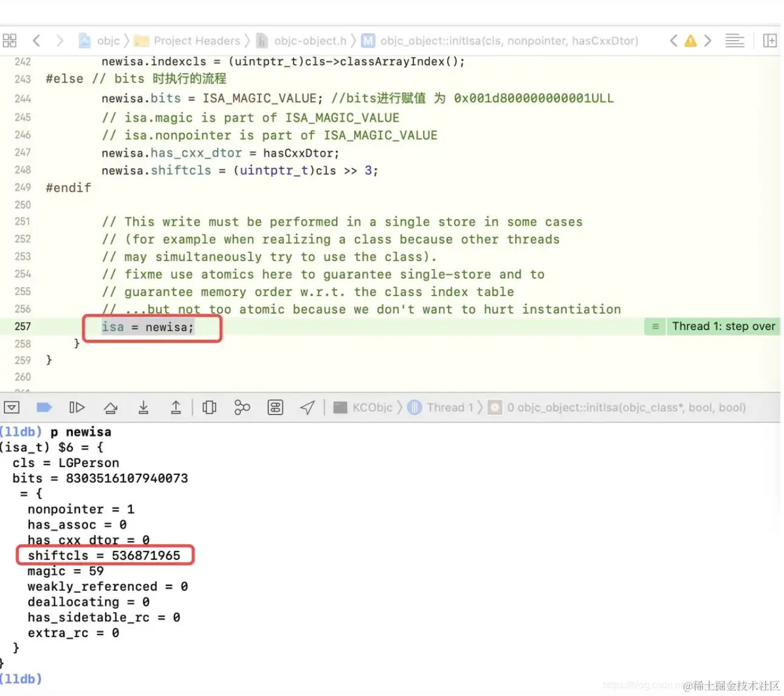Open the related items grid menu
This screenshot has width=784, height=696.
pos(10,41)
